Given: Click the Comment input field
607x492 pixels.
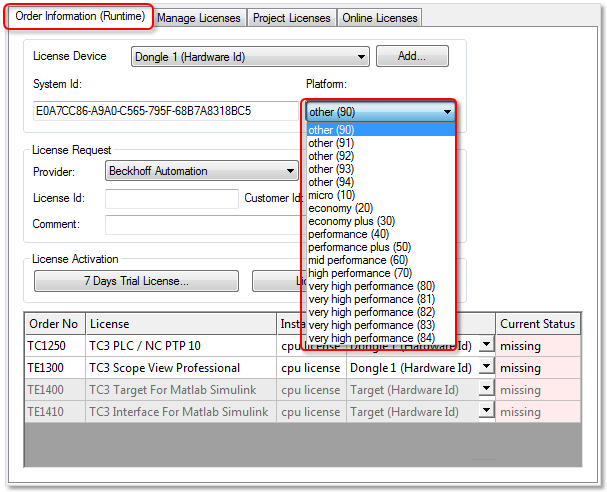Looking at the screenshot, I should (x=203, y=225).
